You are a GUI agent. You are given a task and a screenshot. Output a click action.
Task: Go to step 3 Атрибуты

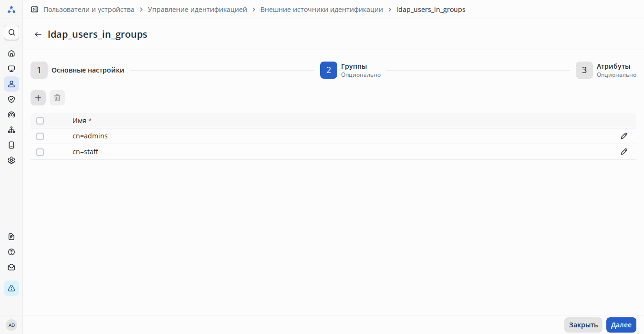[x=606, y=70]
